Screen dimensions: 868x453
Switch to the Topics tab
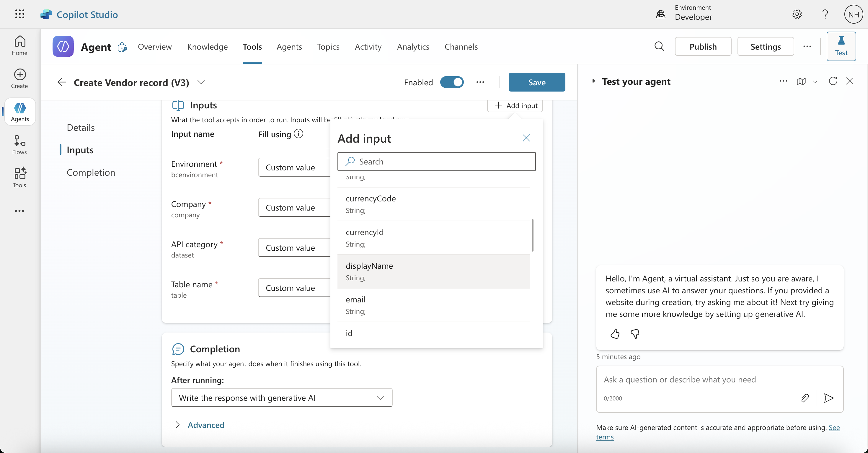tap(328, 47)
